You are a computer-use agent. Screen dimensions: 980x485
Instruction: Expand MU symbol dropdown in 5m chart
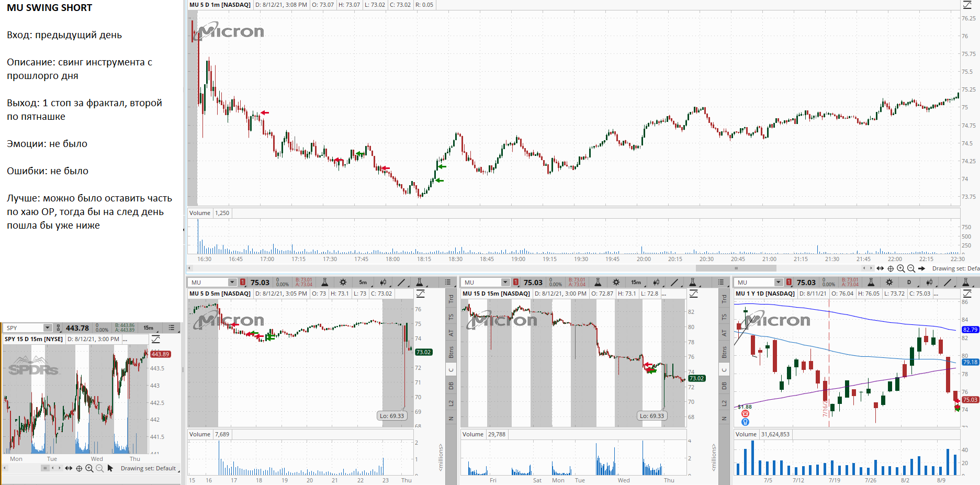tap(232, 283)
